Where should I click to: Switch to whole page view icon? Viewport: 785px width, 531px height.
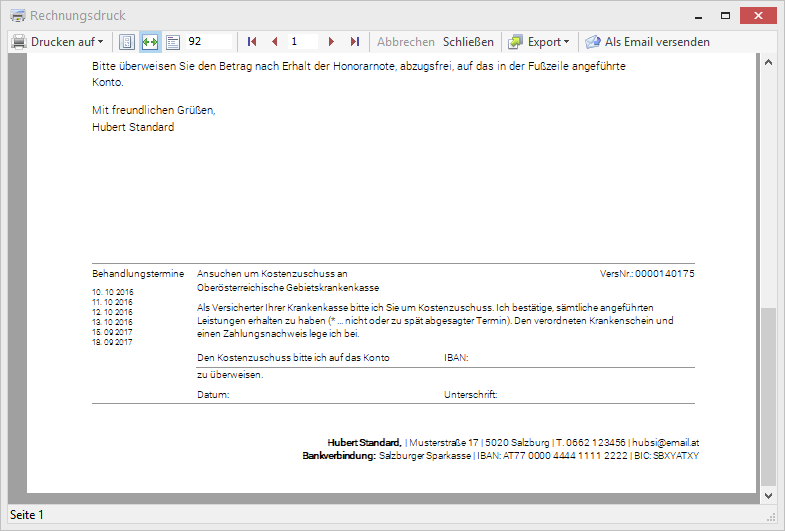[x=127, y=42]
